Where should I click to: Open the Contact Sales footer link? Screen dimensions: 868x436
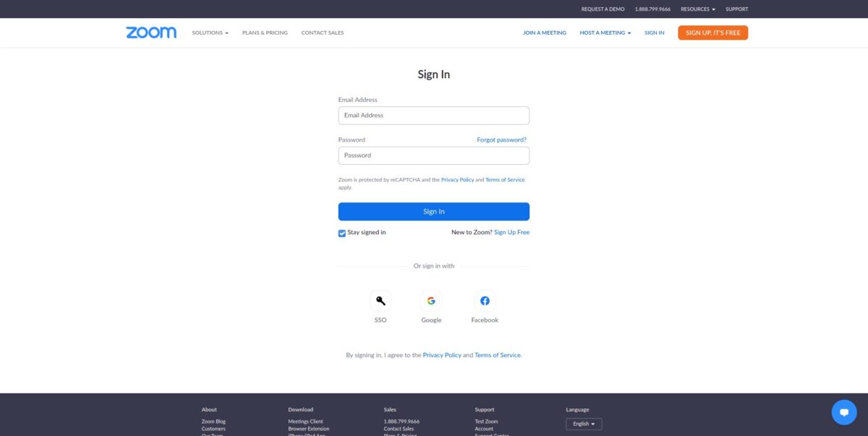[x=399, y=429]
